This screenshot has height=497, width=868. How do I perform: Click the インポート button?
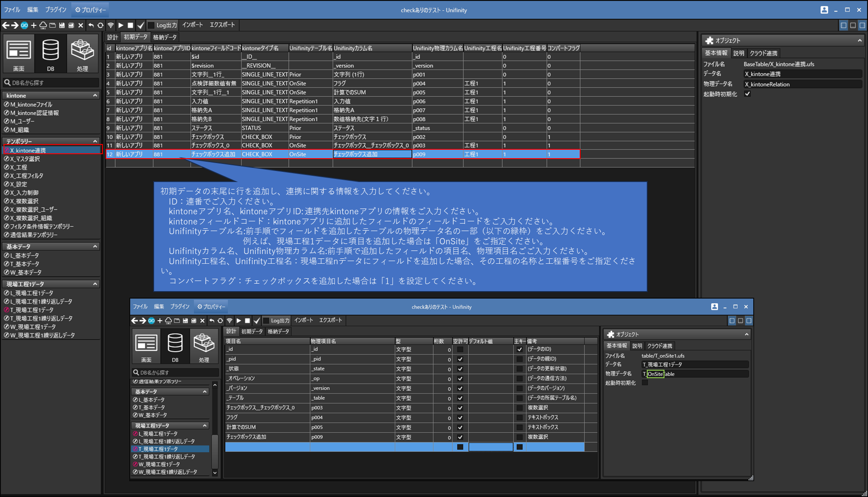(192, 25)
